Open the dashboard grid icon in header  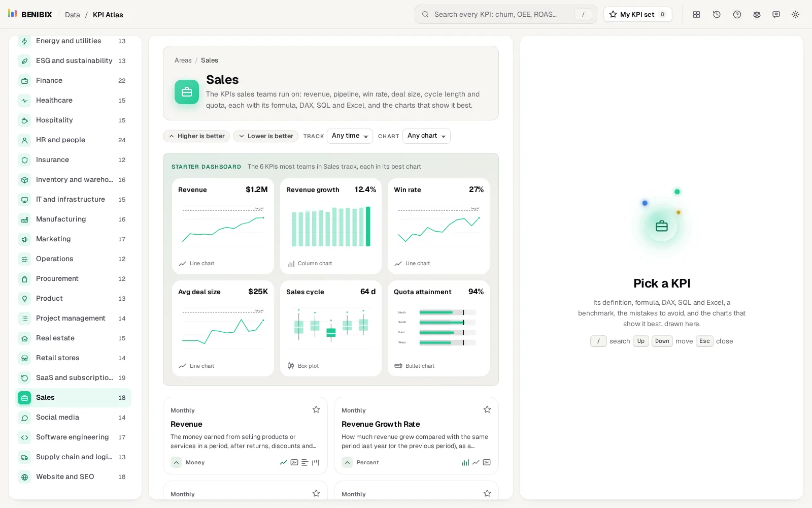(697, 15)
